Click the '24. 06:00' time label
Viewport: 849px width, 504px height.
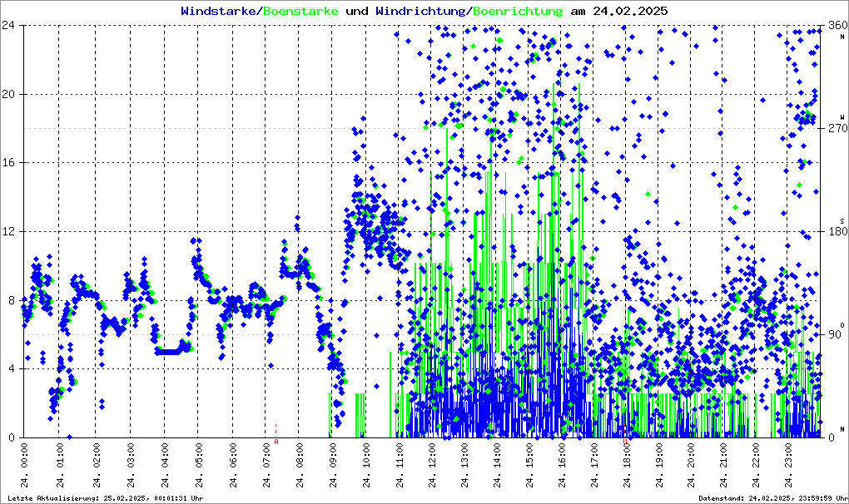pyautogui.click(x=233, y=465)
